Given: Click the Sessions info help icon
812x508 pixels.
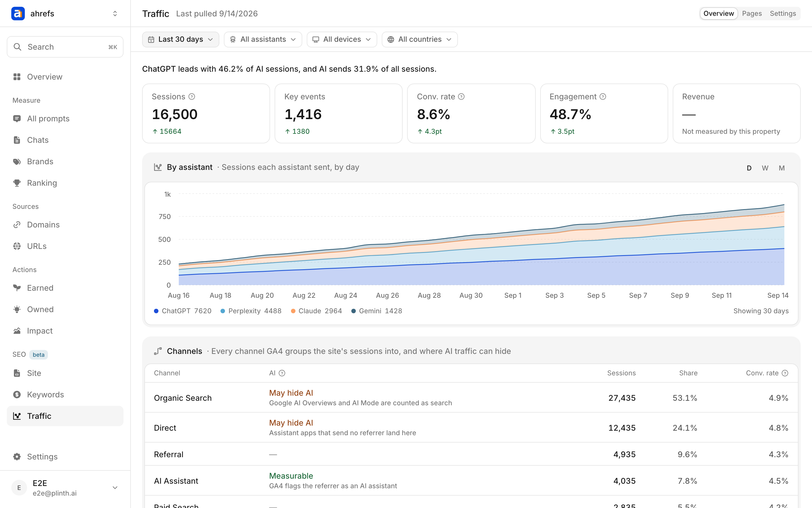Looking at the screenshot, I should pos(192,97).
